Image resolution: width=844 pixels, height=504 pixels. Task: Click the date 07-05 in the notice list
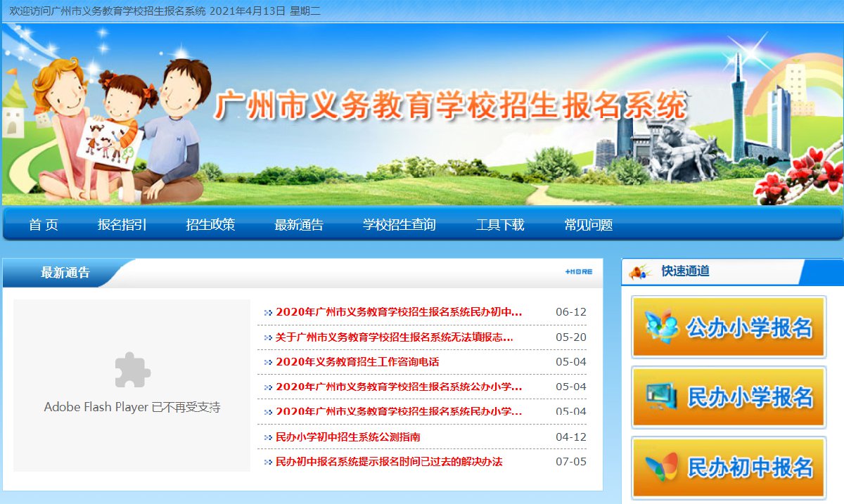pyautogui.click(x=570, y=462)
